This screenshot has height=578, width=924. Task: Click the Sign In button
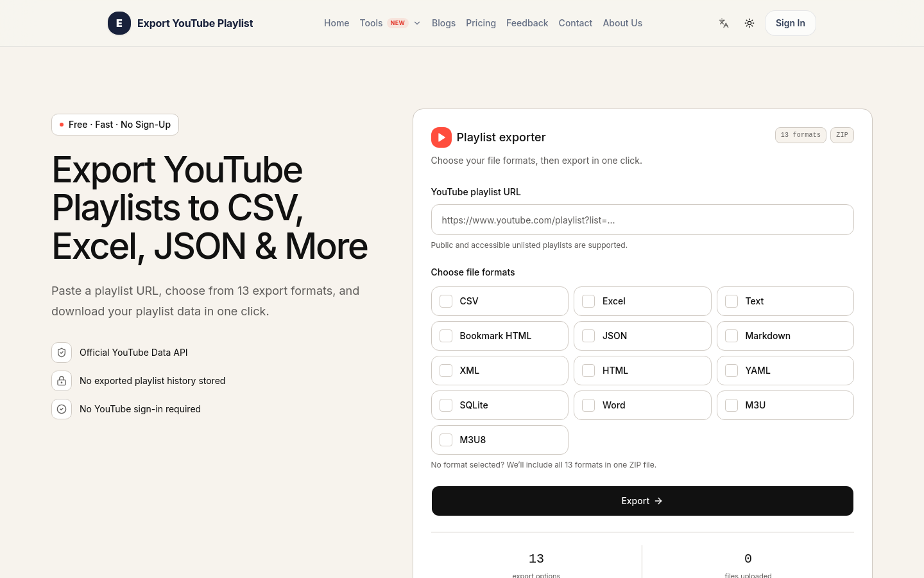tap(791, 23)
